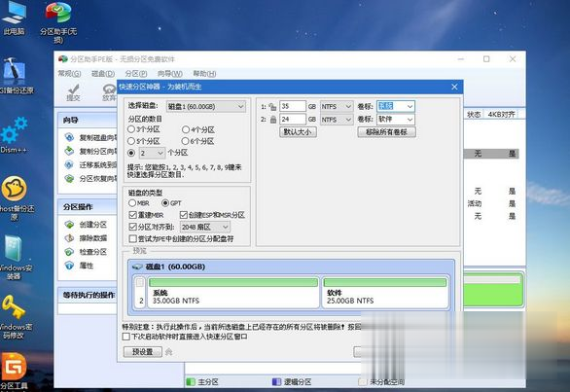Viewport: 570px width, 392px height.
Task: Open the 2048 扇区 alignment dropdown
Action: coord(205,227)
